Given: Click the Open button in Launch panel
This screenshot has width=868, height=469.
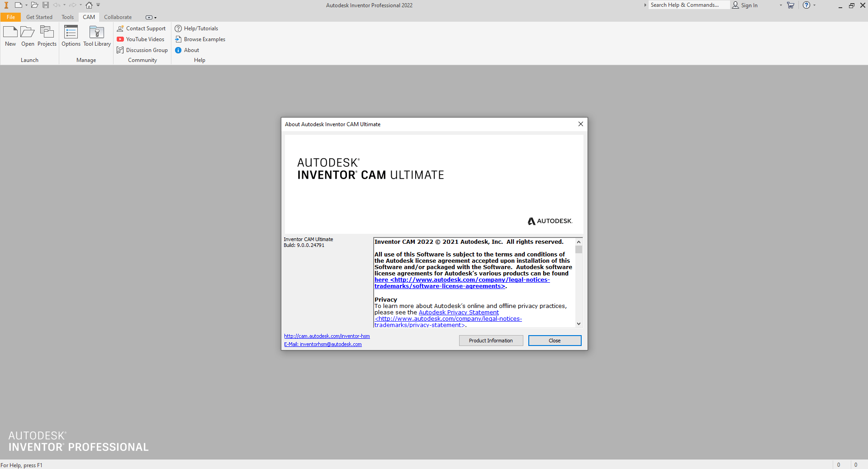Looking at the screenshot, I should tap(28, 36).
